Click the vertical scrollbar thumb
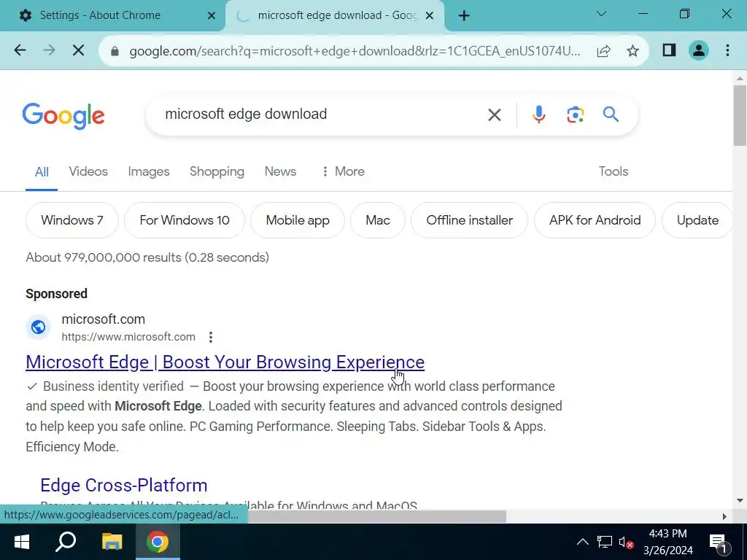This screenshot has height=560, width=747. coord(740,116)
